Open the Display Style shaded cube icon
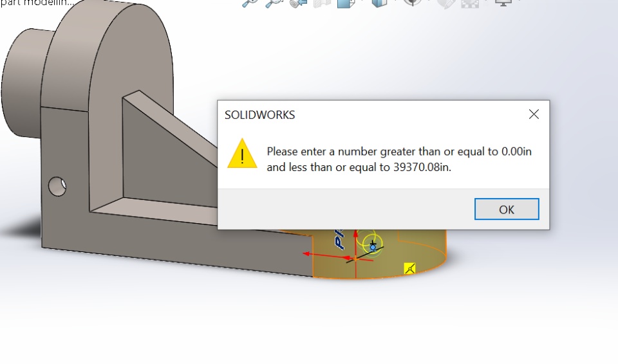618x364 pixels. (380, 3)
